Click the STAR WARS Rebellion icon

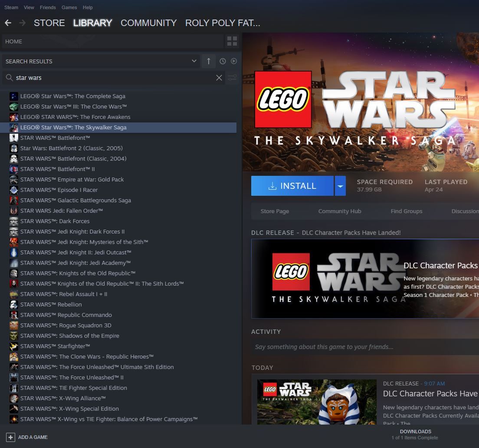point(14,304)
